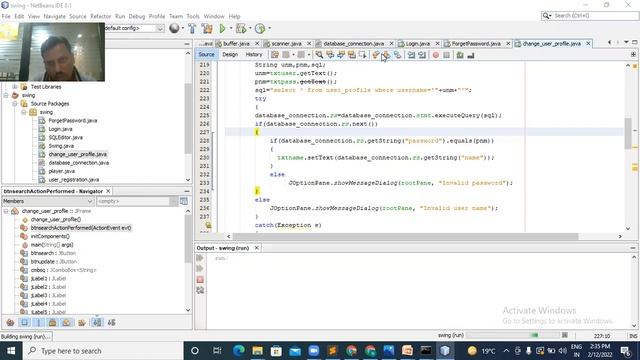Image resolution: width=640 pixels, height=360 pixels.
Task: Start macro recording with the red circle
Action: pos(436,55)
